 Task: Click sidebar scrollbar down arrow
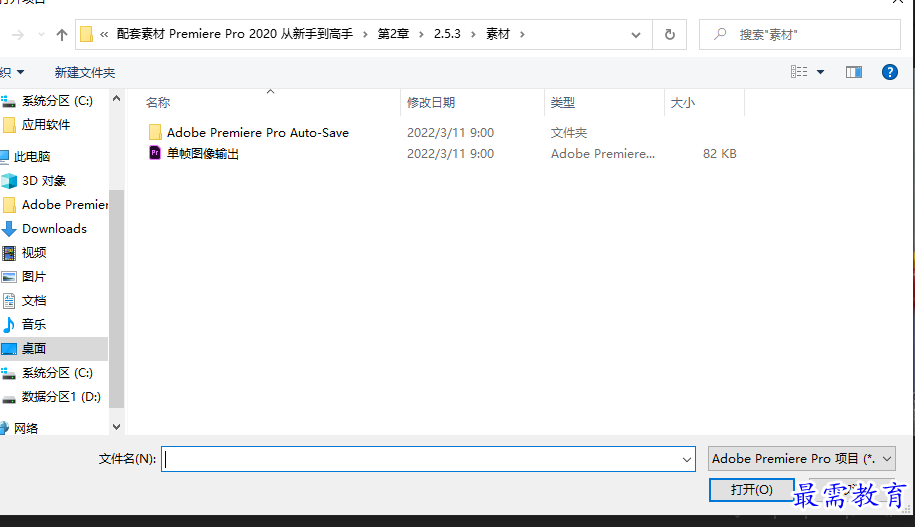pyautogui.click(x=116, y=427)
